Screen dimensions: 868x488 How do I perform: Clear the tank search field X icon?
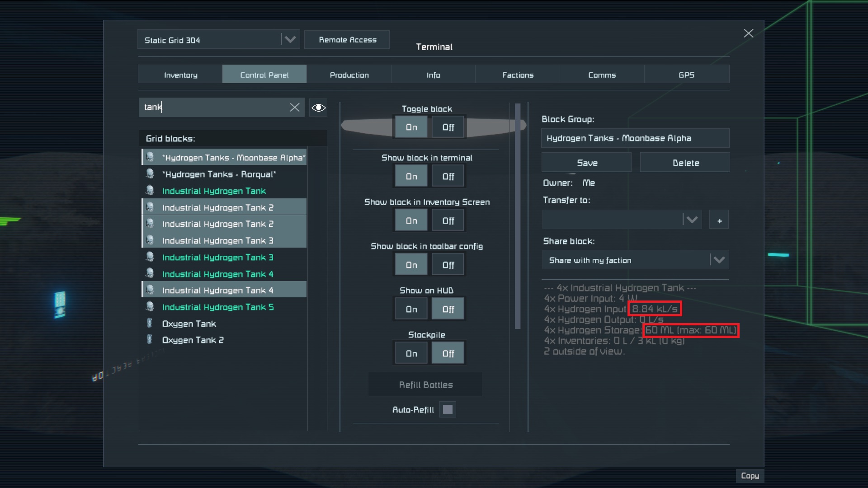pos(295,107)
